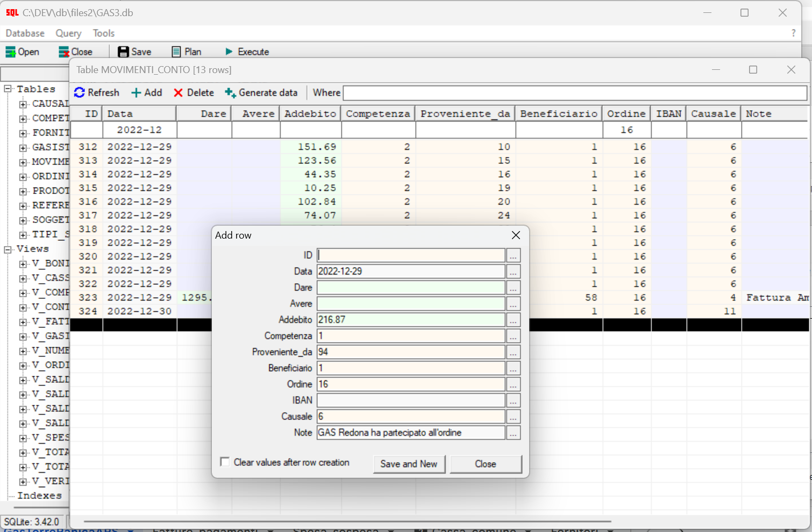812x532 pixels.
Task: Delete the selected row
Action: [193, 92]
